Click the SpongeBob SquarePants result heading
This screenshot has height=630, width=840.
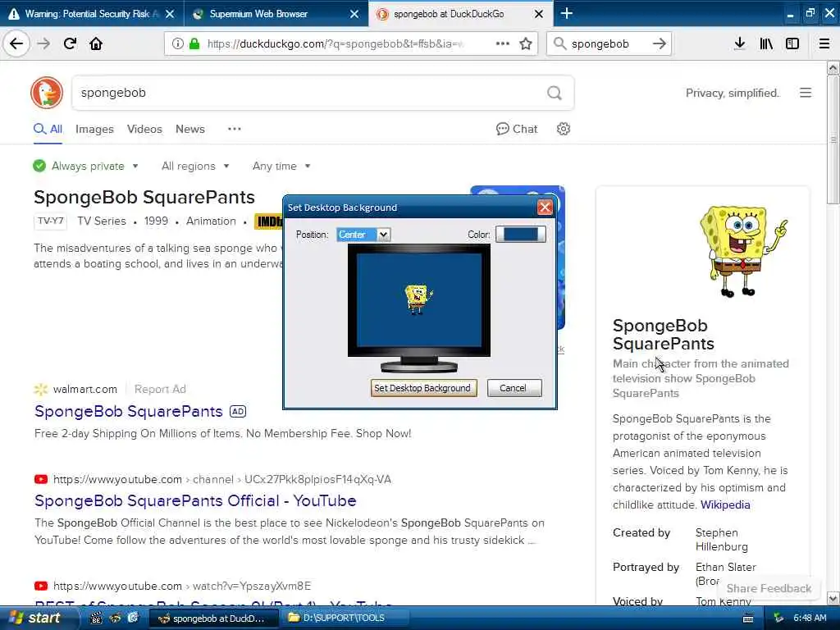(144, 197)
